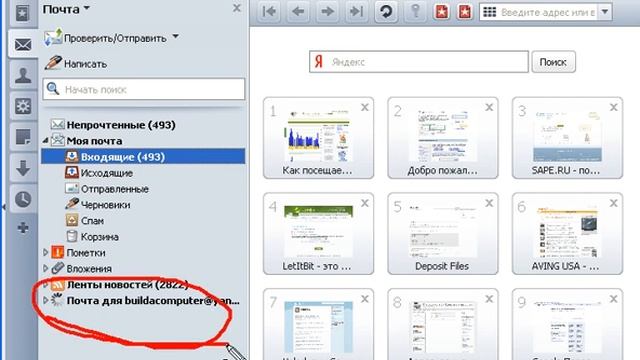640x360 pixels.
Task: Select the Моя почта item
Action: click(87, 140)
